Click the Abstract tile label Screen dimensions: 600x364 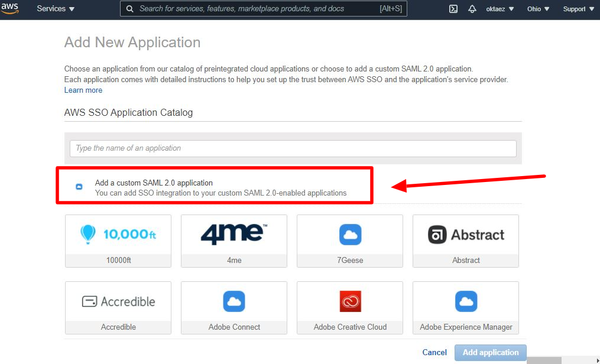pyautogui.click(x=466, y=260)
